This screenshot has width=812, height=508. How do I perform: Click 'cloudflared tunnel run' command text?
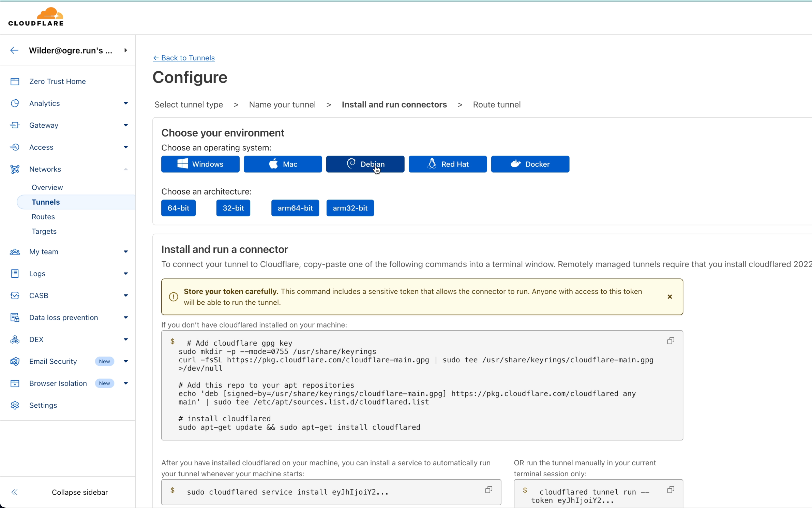tap(590, 496)
